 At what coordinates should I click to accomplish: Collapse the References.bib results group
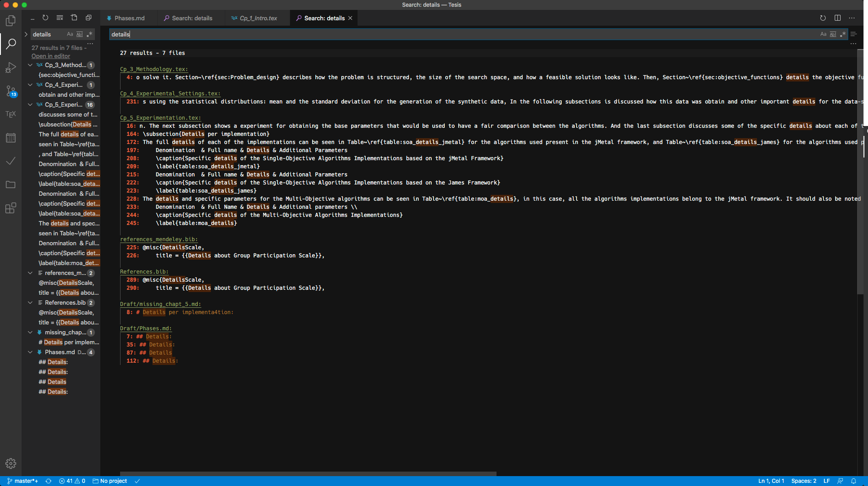point(30,303)
